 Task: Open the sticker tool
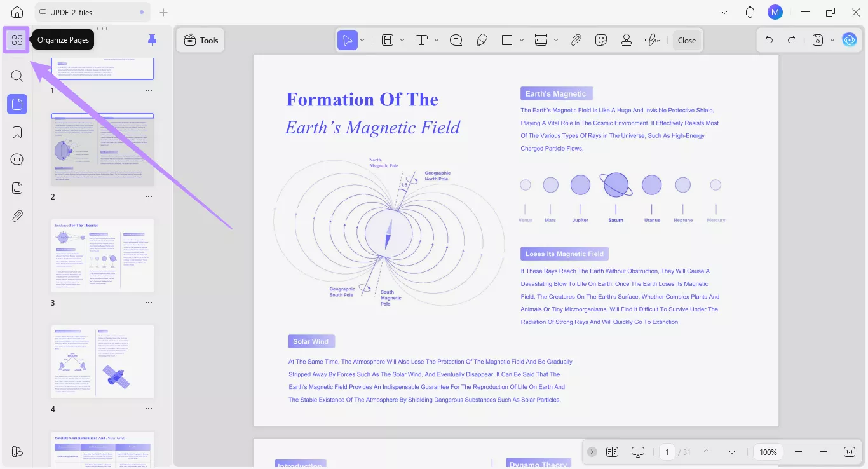601,39
